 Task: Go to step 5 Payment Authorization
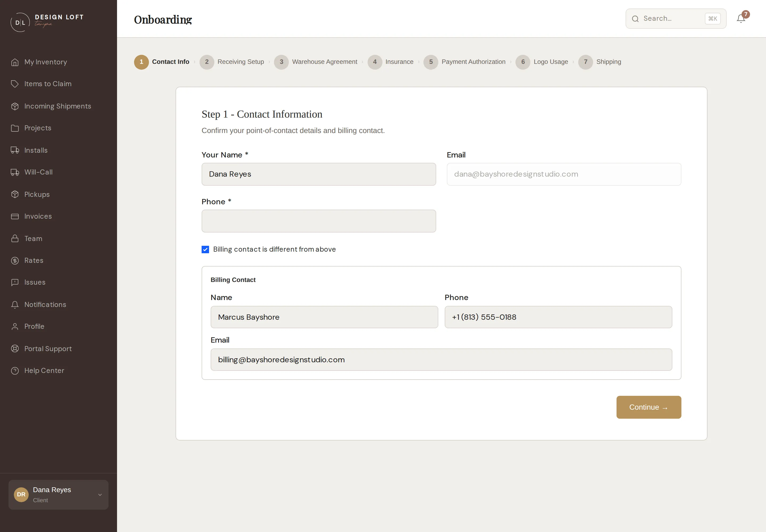(x=464, y=62)
